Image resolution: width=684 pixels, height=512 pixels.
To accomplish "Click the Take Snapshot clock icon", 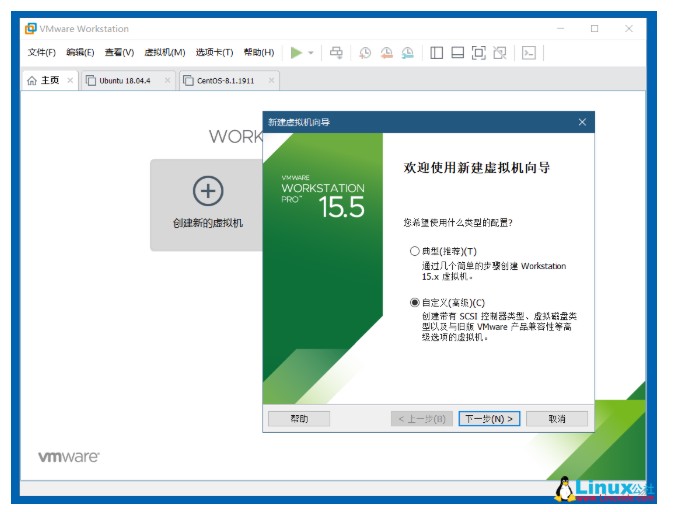I will tap(365, 53).
